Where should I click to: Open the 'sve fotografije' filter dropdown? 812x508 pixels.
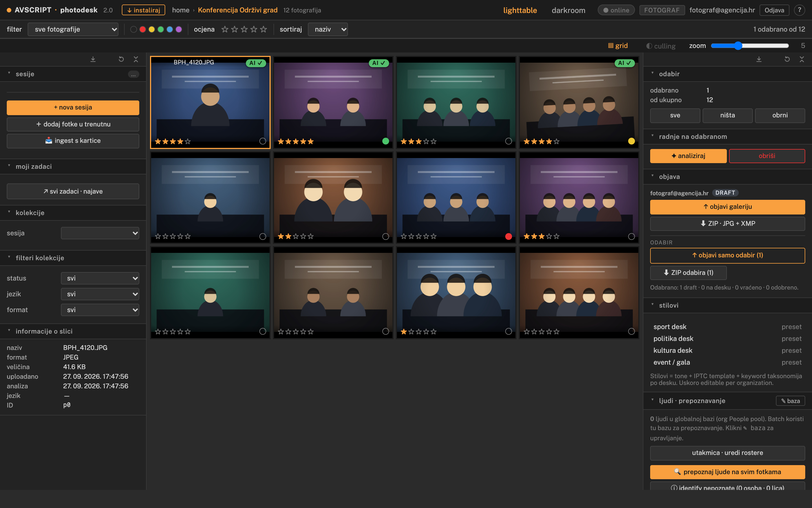[x=73, y=29]
